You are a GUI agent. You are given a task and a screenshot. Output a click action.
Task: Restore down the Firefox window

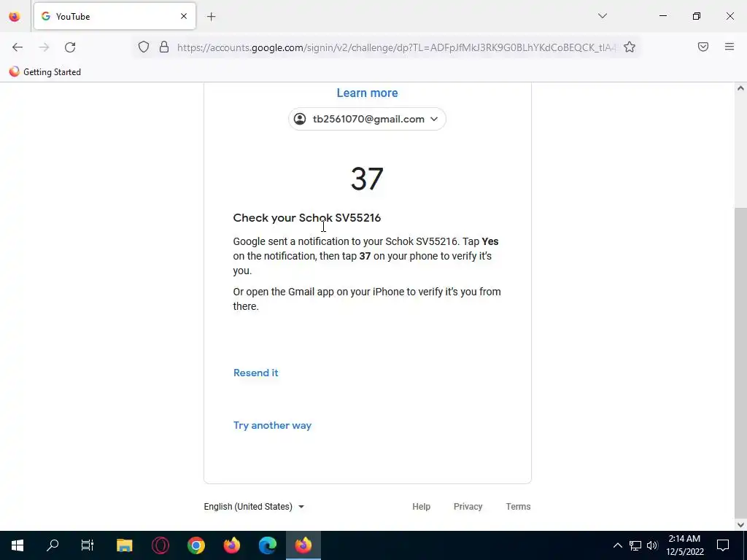697,16
